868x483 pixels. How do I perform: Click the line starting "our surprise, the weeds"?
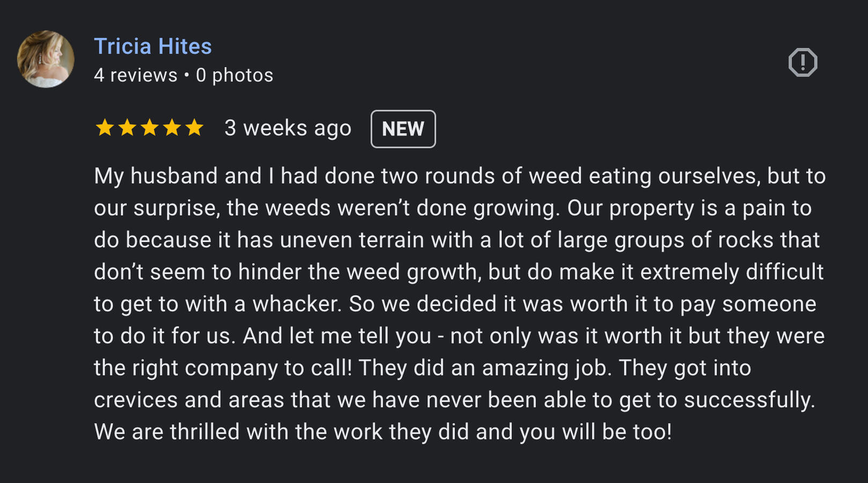(x=452, y=208)
